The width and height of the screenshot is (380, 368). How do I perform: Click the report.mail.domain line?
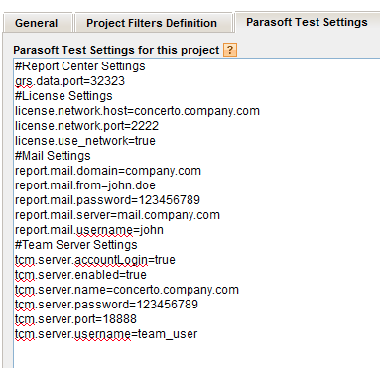click(x=108, y=171)
